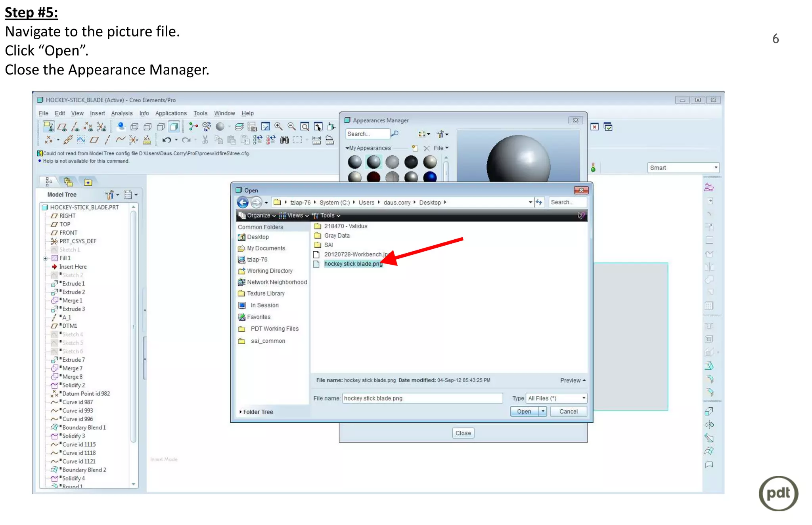Viewport: 812px width, 525px height.
Task: Toggle shaded display mode icon
Action: (x=174, y=127)
